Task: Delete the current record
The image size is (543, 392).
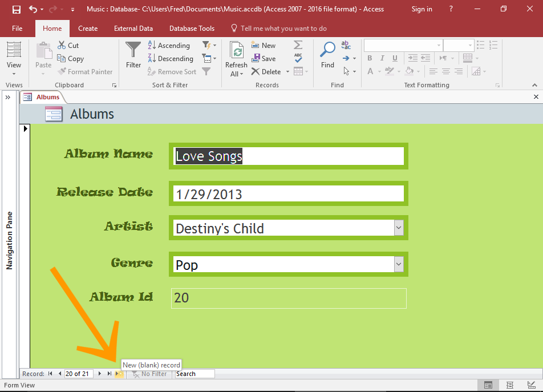Action: coord(266,71)
